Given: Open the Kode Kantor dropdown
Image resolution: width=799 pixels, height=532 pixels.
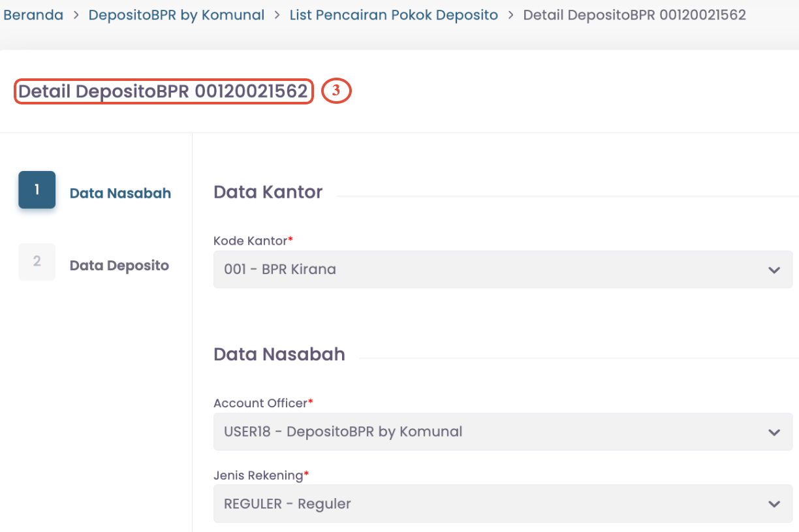Looking at the screenshot, I should click(503, 270).
